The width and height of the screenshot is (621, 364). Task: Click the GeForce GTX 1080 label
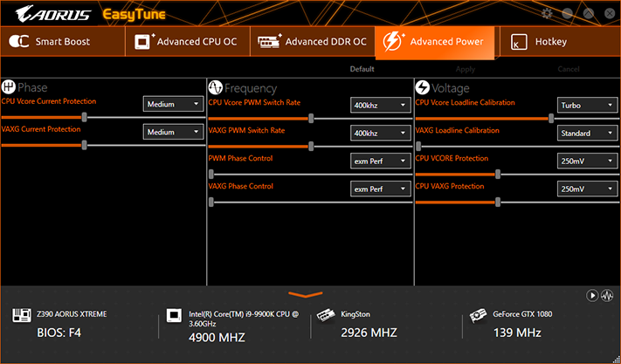pos(522,314)
